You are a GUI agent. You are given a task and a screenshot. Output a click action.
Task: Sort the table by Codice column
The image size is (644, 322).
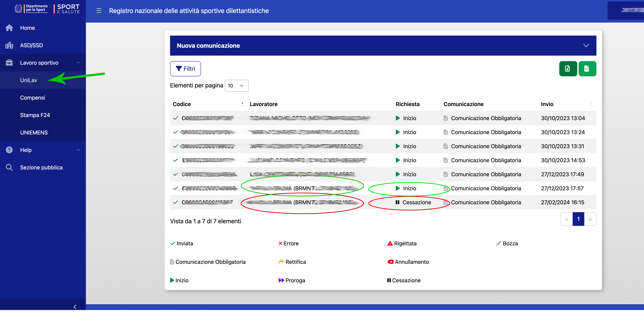[x=242, y=104]
